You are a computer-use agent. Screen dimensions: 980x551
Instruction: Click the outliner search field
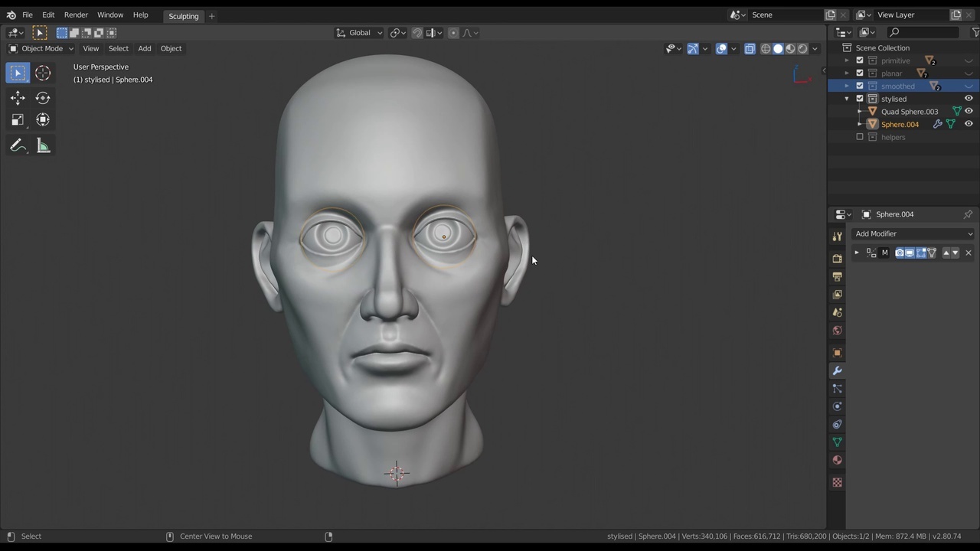click(x=925, y=32)
